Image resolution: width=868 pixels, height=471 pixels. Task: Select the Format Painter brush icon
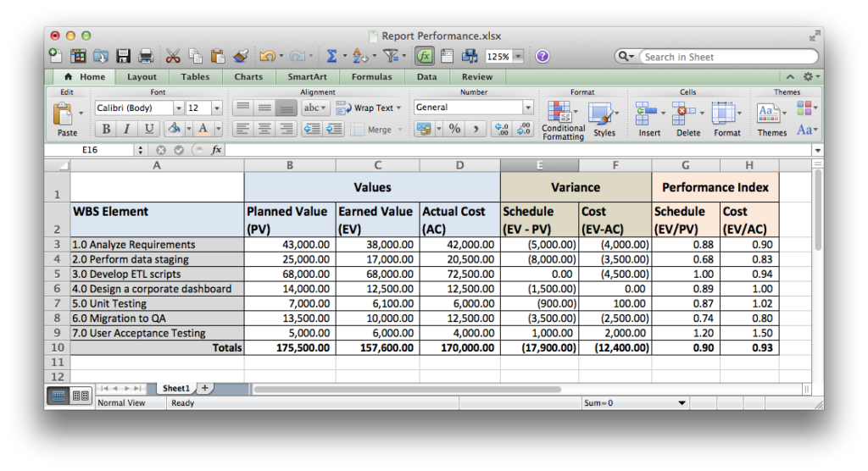(239, 57)
